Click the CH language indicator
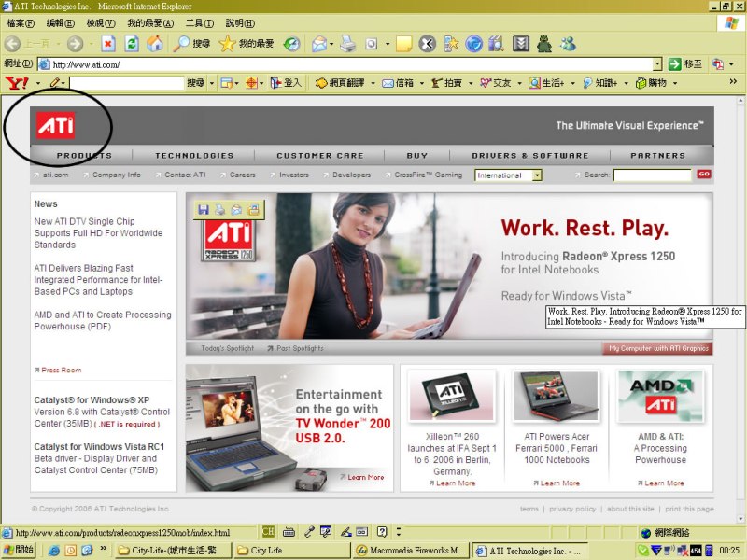Viewport: 747px width, 560px height. [268, 531]
